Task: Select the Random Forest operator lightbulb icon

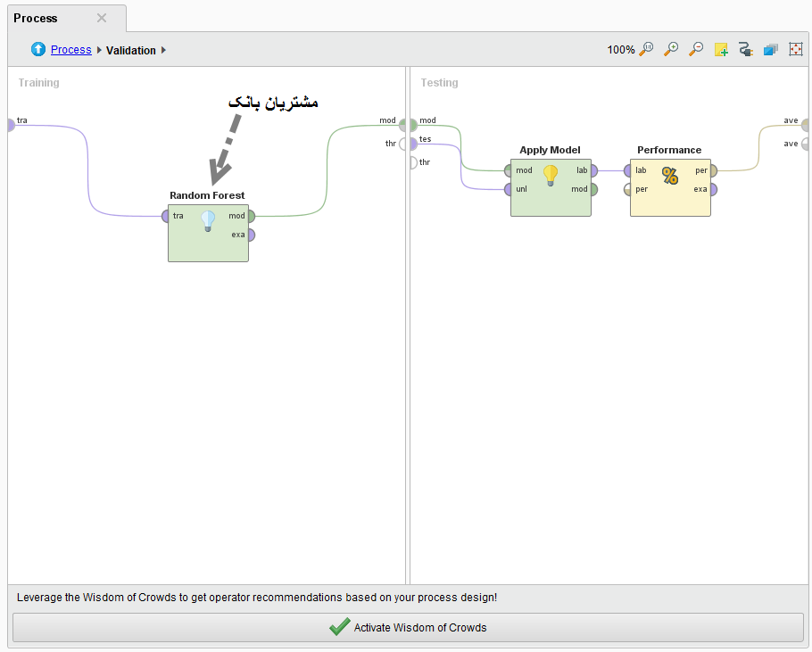Action: [x=208, y=221]
